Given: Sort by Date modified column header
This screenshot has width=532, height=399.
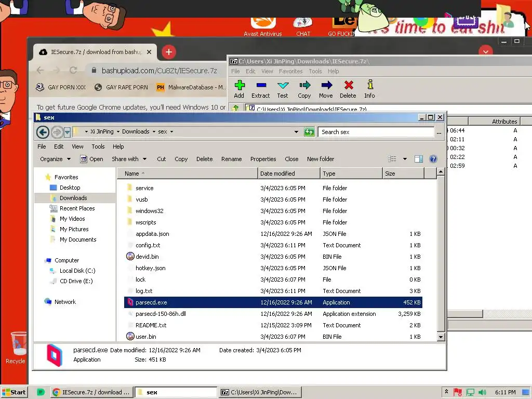Looking at the screenshot, I should pos(289,174).
